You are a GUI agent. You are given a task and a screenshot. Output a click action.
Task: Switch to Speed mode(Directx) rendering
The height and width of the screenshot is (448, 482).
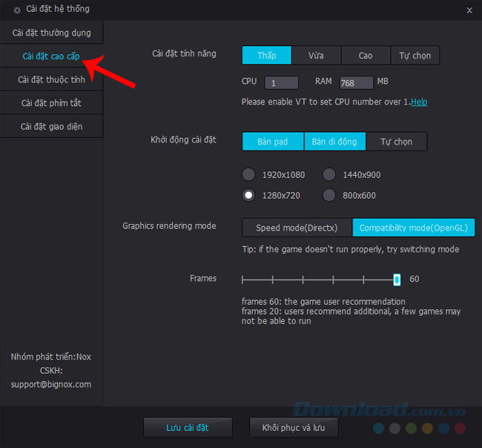coord(297,228)
